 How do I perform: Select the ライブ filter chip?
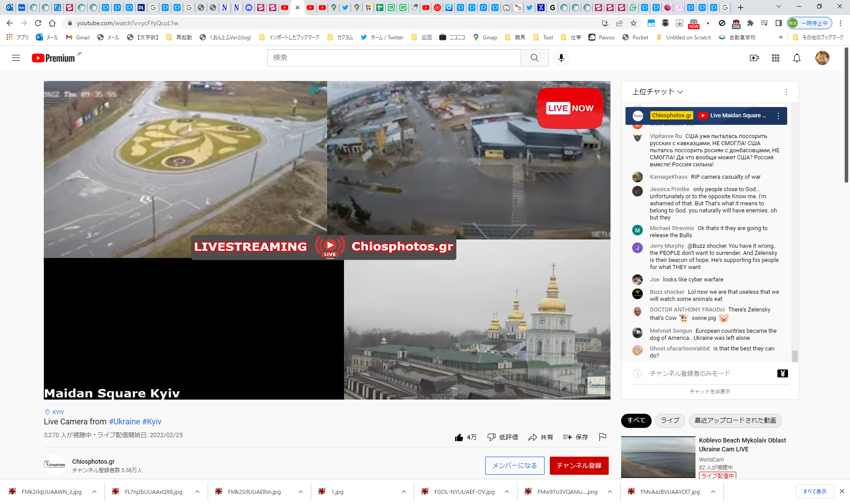pyautogui.click(x=669, y=420)
